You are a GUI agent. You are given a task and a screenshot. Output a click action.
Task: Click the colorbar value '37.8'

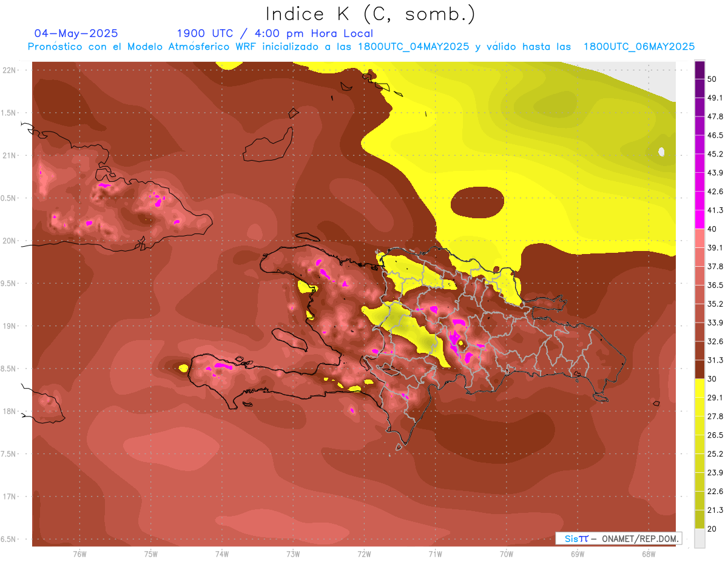715,266
